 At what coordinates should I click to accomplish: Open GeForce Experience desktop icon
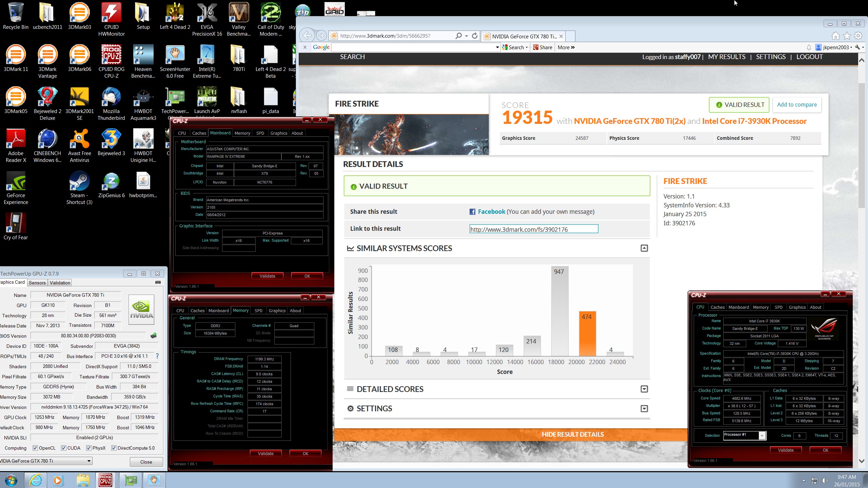(16, 188)
